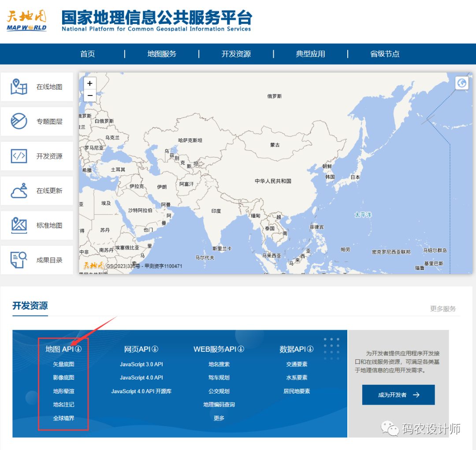This screenshot has width=476, height=450.
Task: Expand the 地图 API download arrow
Action: tap(78, 349)
